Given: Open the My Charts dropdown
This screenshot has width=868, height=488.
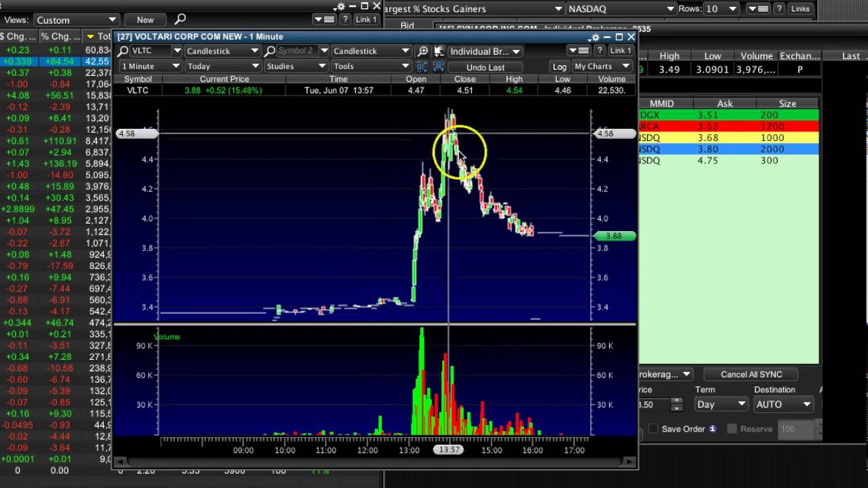Looking at the screenshot, I should (x=602, y=66).
